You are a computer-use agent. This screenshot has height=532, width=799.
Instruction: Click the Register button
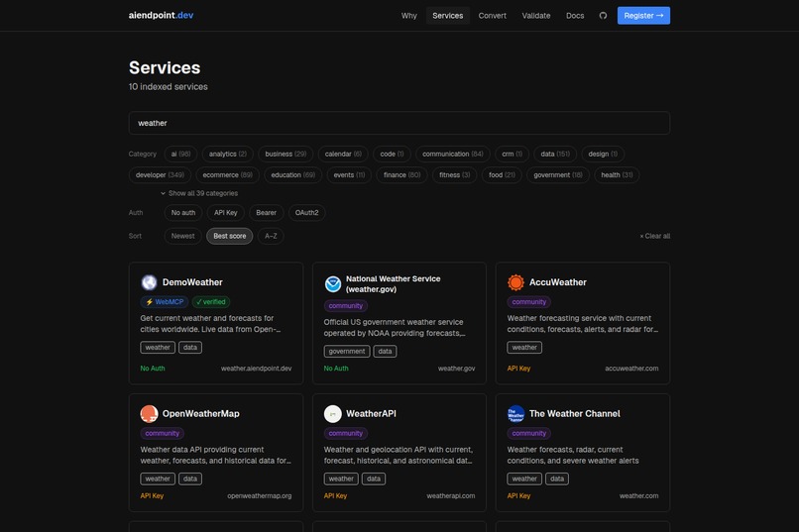coord(643,16)
